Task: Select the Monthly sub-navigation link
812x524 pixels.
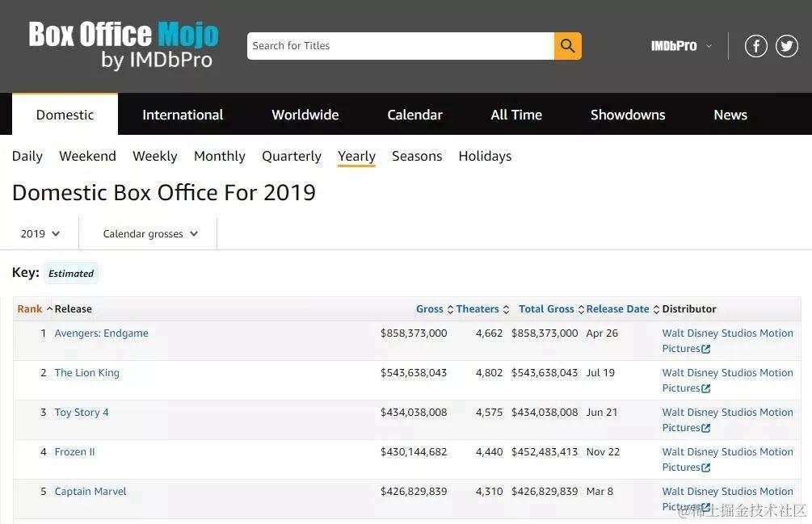Action: 220,156
